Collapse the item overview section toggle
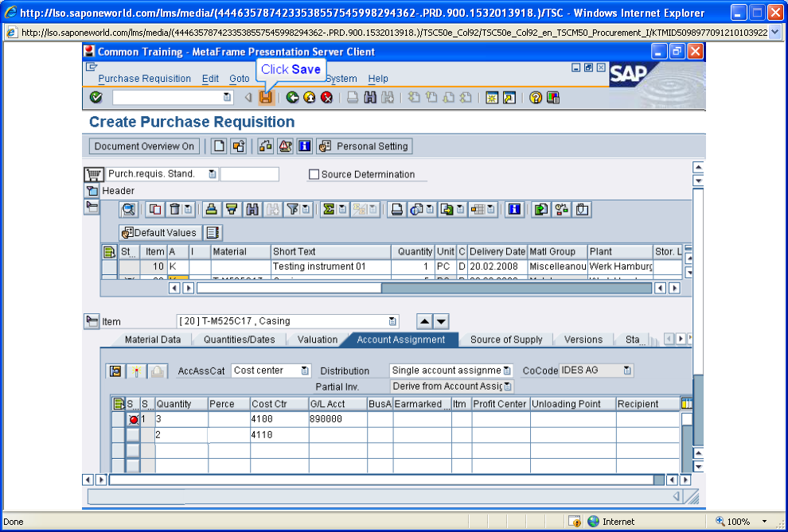The image size is (788, 532). pos(92,207)
